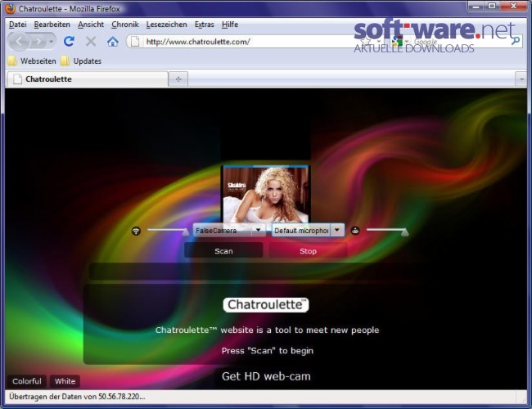Open the Bearbeiten menu
Image resolution: width=532 pixels, height=409 pixels.
click(x=52, y=25)
